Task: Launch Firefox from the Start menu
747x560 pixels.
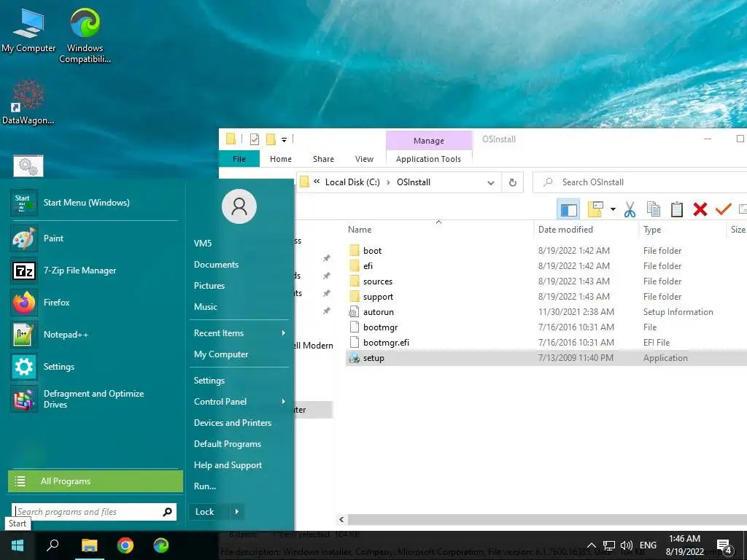Action: (x=94, y=303)
